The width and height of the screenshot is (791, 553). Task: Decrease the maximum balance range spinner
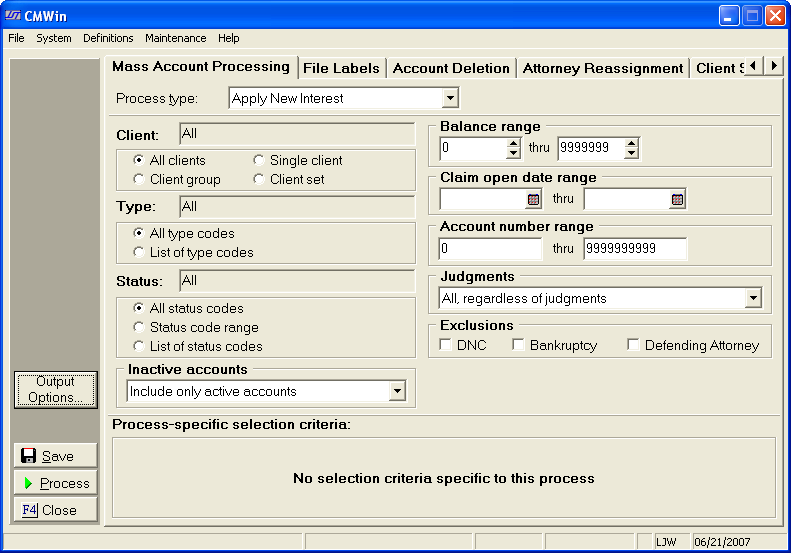[x=632, y=154]
